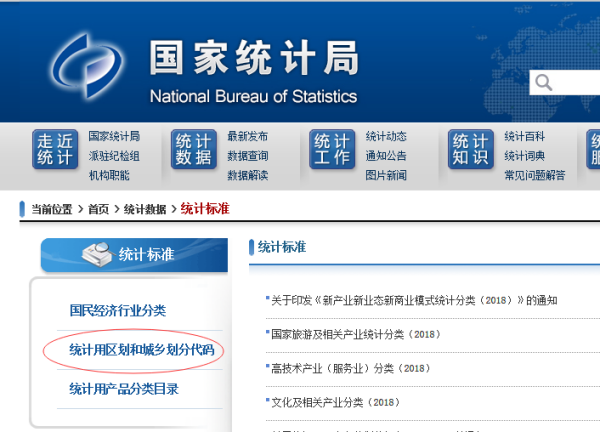Open the 统计数据 blue tile

coord(194,149)
